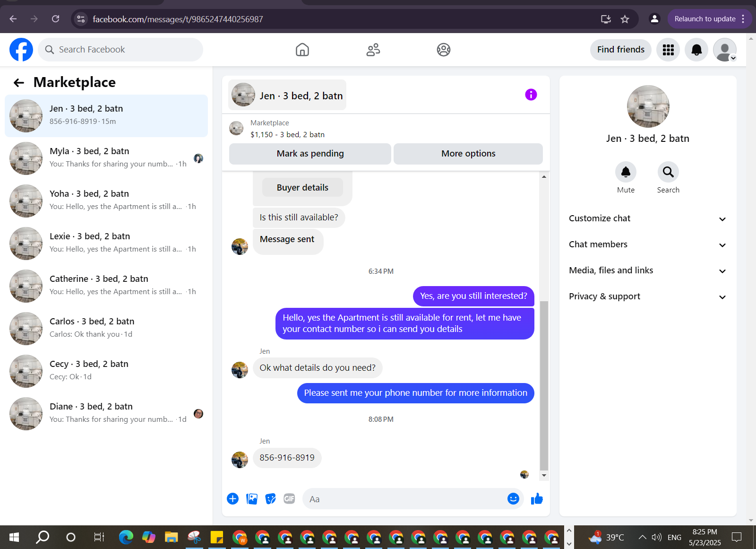Open the volume control in system tray
The width and height of the screenshot is (756, 549).
pyautogui.click(x=657, y=537)
